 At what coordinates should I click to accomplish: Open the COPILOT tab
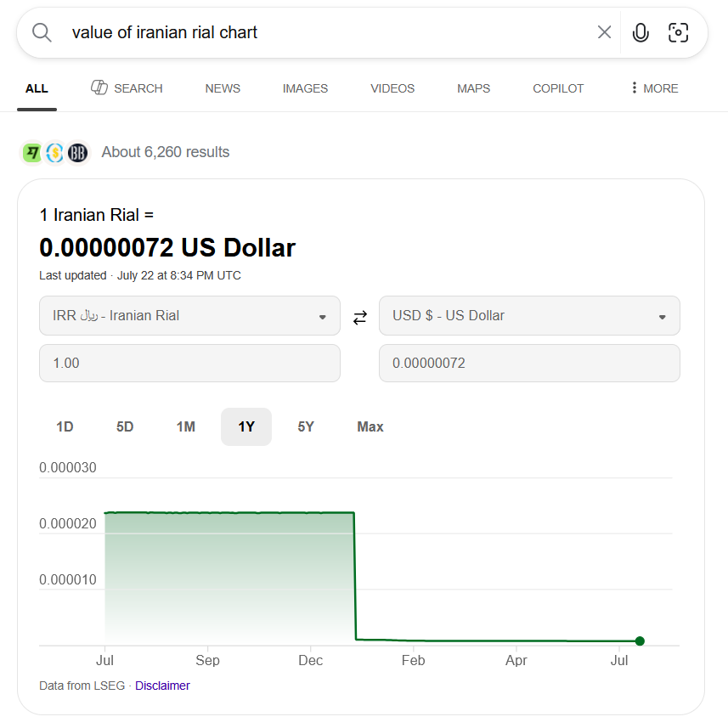(x=558, y=88)
